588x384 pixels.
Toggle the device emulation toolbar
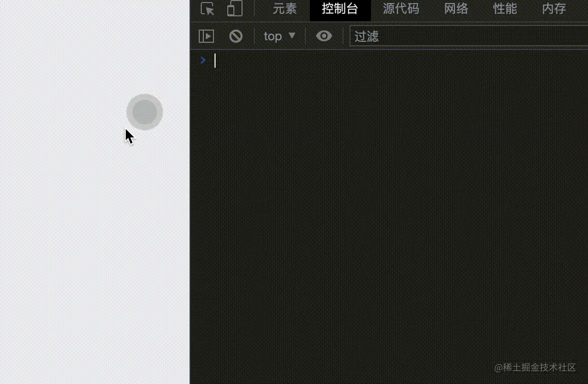(x=234, y=9)
